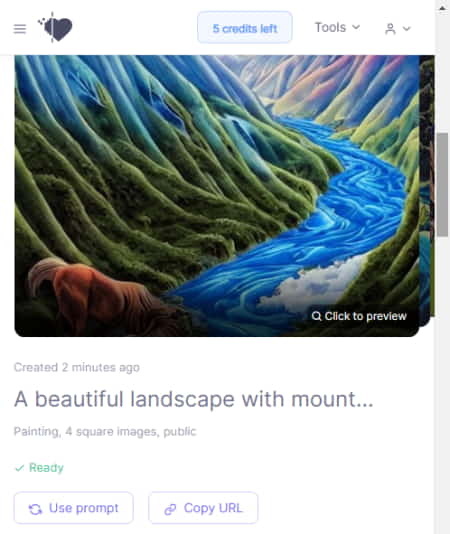This screenshot has width=450, height=534.
Task: Expand the account menu chevron
Action: 406,29
